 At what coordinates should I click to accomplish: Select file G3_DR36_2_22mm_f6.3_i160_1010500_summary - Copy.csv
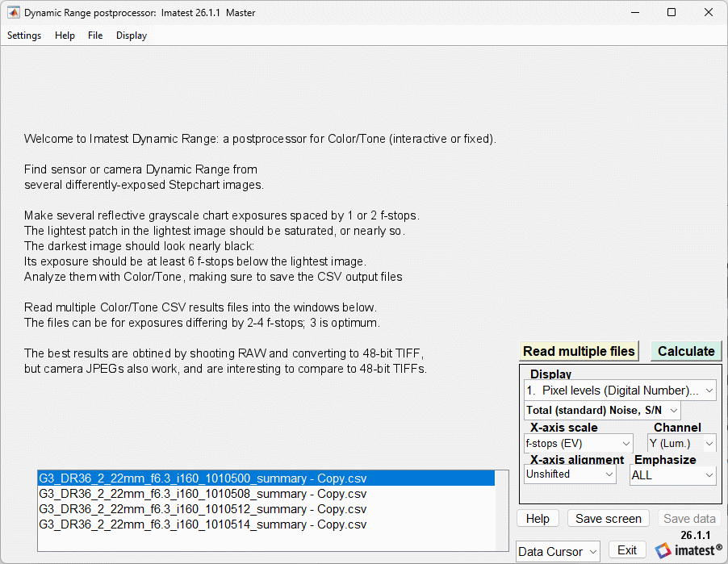click(x=266, y=478)
